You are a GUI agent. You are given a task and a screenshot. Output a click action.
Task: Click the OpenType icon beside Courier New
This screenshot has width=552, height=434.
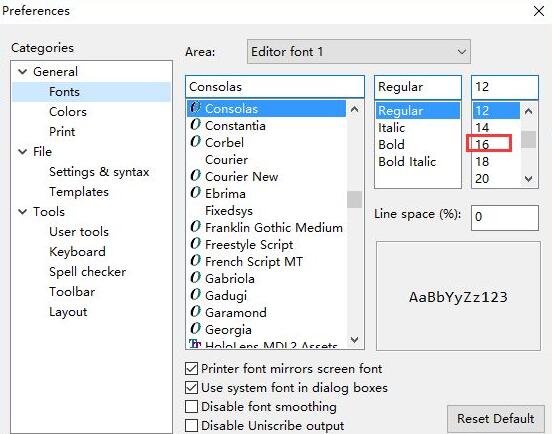pos(195,176)
